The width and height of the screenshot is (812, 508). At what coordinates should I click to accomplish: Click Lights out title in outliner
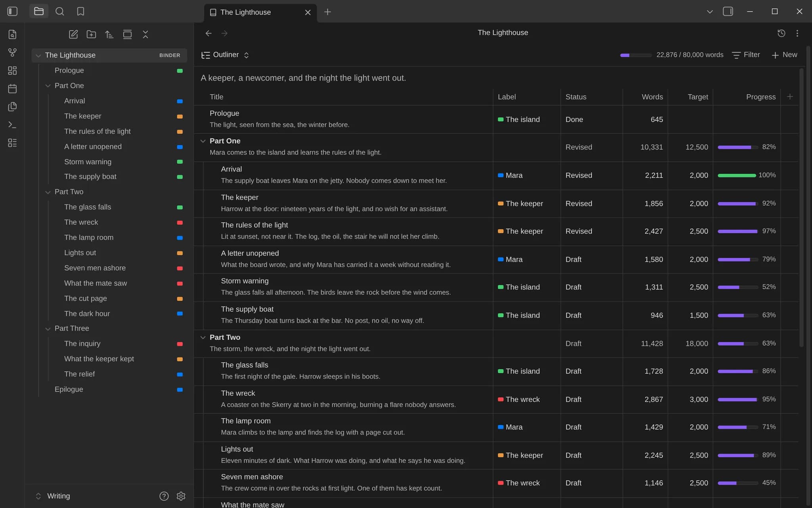(x=237, y=449)
